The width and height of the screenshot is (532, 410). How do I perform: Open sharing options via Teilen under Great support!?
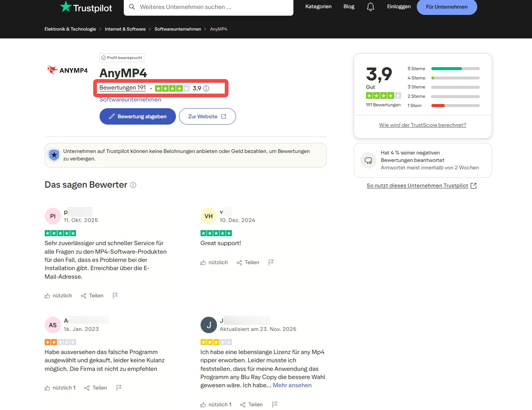point(248,262)
